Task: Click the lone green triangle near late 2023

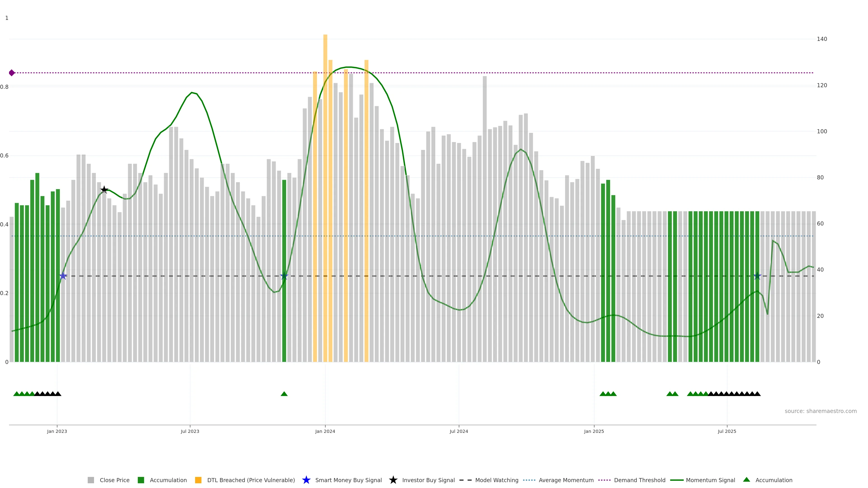Action: pos(284,394)
